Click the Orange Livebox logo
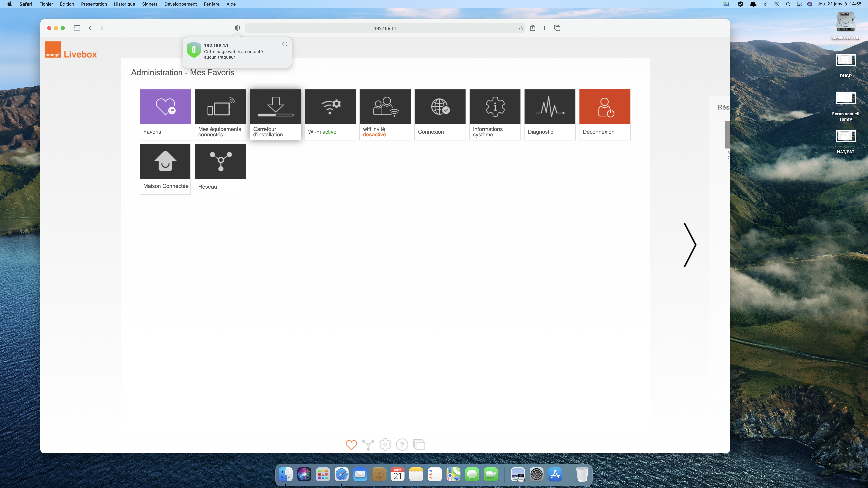The width and height of the screenshot is (868, 488). (71, 50)
